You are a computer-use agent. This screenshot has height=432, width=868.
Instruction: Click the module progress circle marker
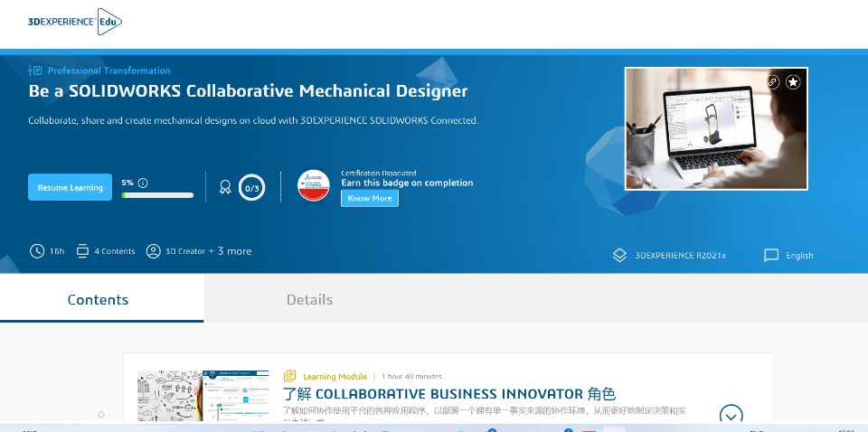(x=100, y=414)
